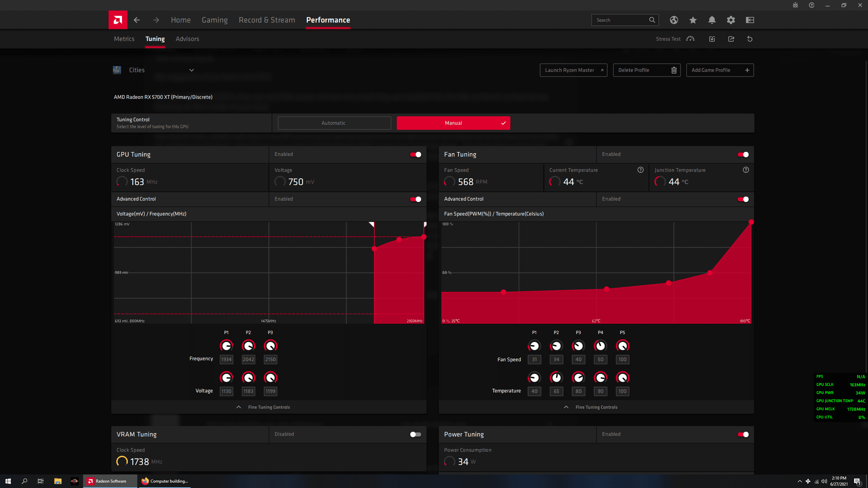Screen dimensions: 868x488
Task: Click Radeon Software taskbar button
Action: (x=110, y=481)
